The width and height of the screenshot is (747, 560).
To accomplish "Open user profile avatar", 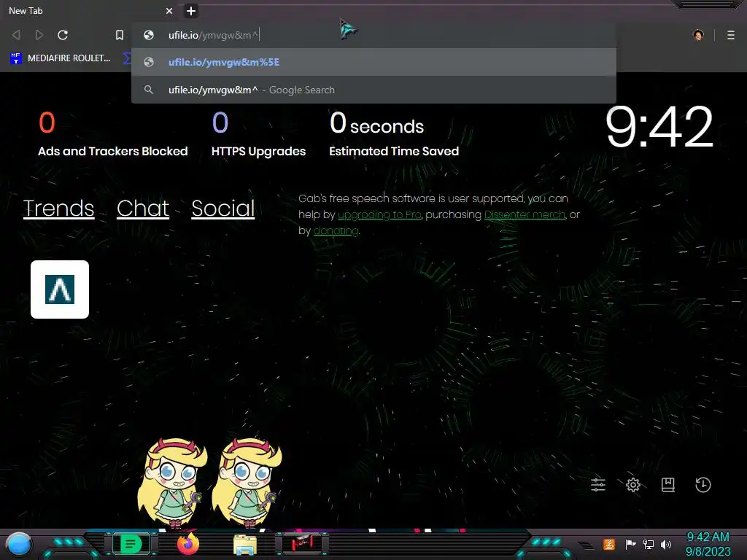I will click(698, 35).
